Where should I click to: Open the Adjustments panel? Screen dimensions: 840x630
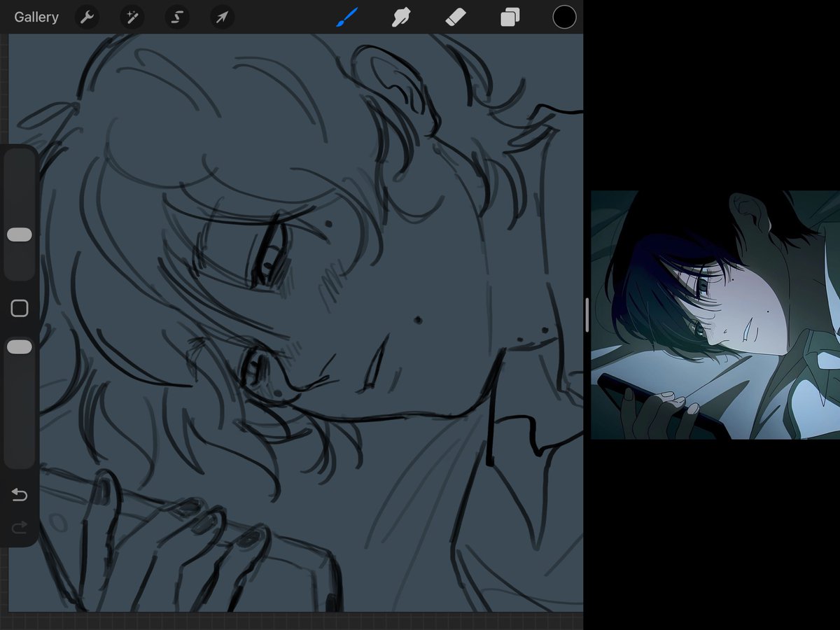point(132,17)
